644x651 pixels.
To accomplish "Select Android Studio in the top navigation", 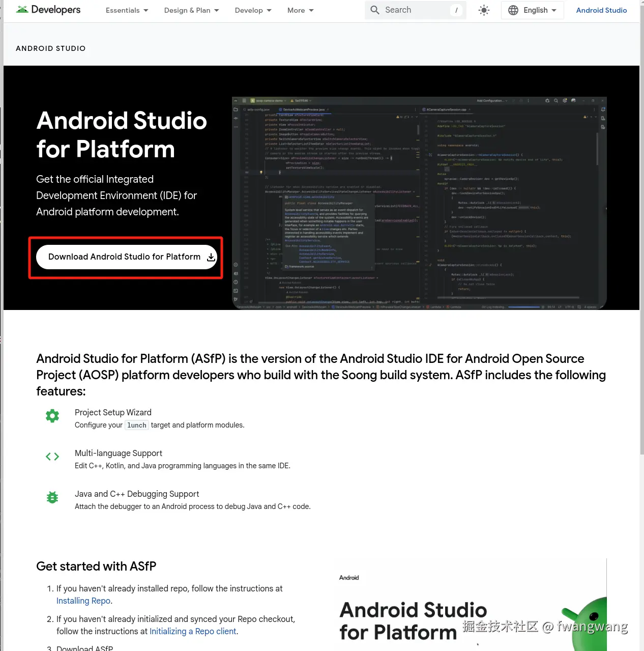I will (x=601, y=10).
